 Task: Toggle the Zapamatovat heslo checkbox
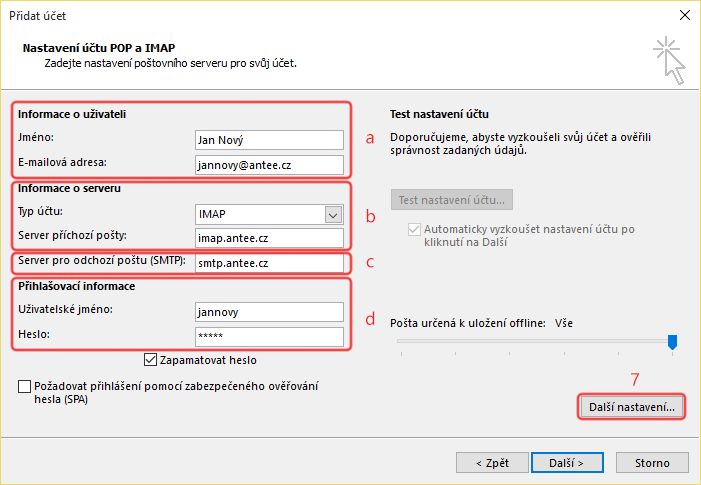151,360
